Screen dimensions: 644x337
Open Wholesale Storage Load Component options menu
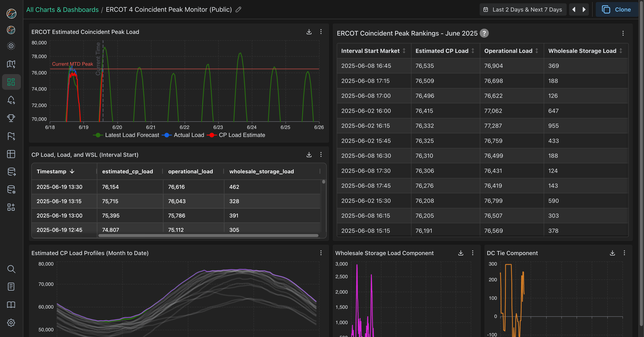click(x=473, y=253)
